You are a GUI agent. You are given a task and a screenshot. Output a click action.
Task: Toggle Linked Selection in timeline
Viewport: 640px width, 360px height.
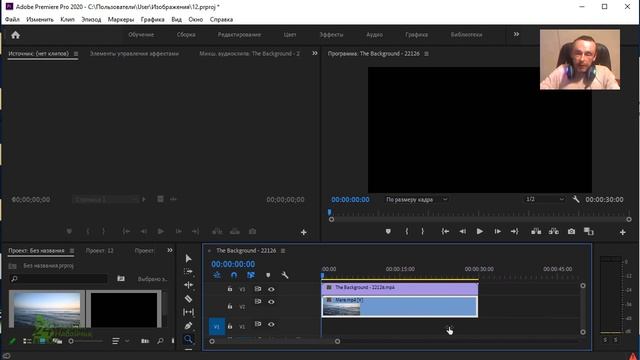pos(251,275)
